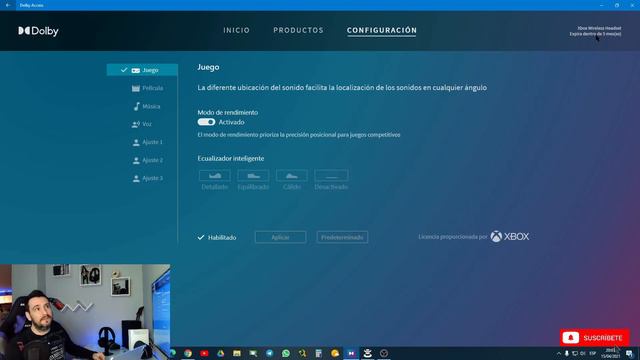Select the Voz profile in the sidebar
This screenshot has height=360, width=640.
click(x=142, y=124)
